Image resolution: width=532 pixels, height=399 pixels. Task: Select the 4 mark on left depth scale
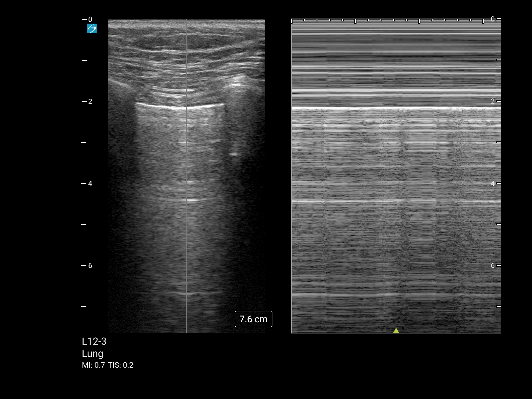pyautogui.click(x=90, y=184)
